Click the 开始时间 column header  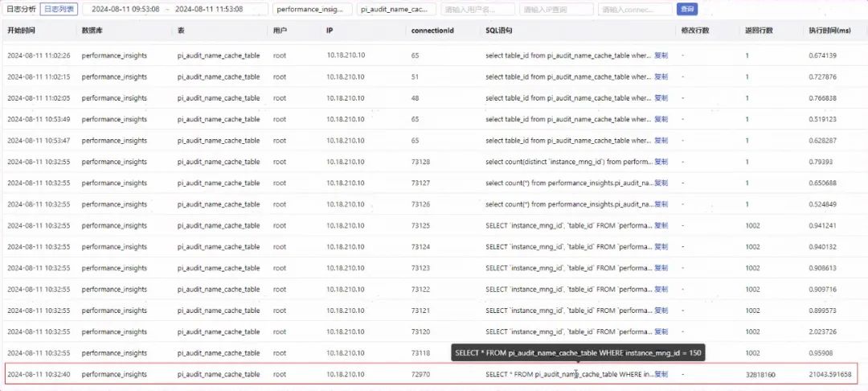[x=21, y=31]
